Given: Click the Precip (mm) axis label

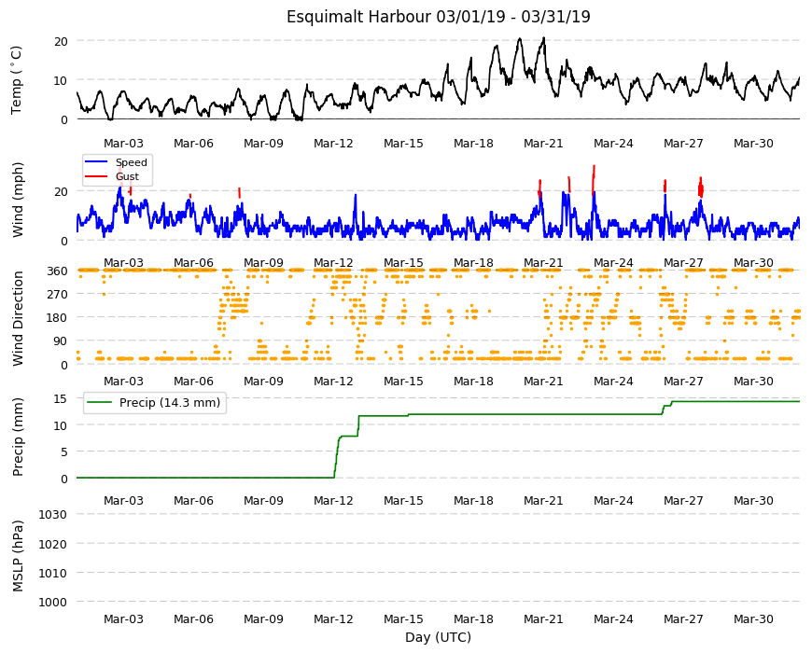Looking at the screenshot, I should coord(18,437).
